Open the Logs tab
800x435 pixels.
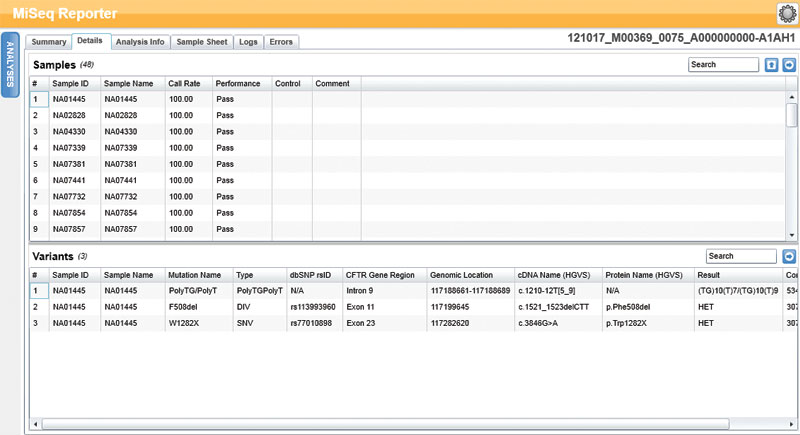coord(248,42)
